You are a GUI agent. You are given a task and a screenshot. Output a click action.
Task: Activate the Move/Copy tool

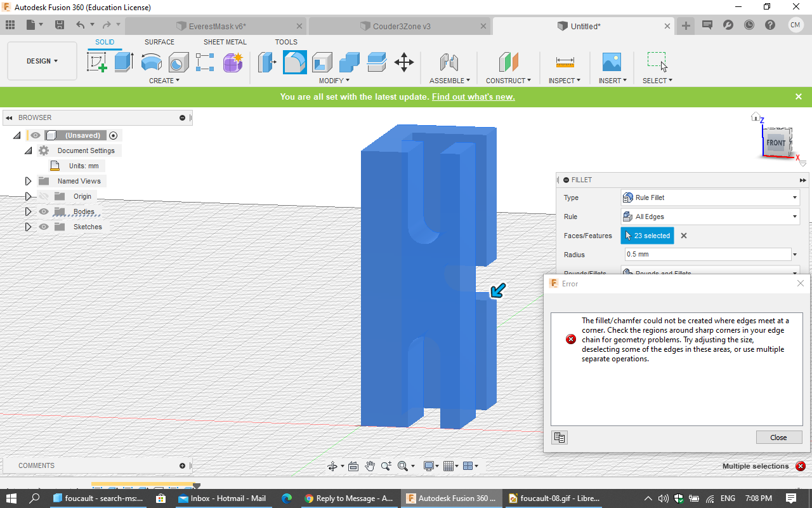[x=404, y=62]
